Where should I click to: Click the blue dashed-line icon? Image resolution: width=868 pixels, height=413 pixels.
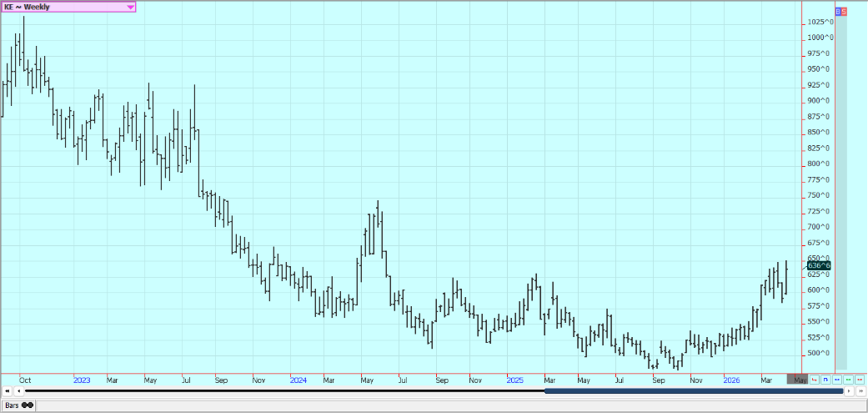click(836, 380)
